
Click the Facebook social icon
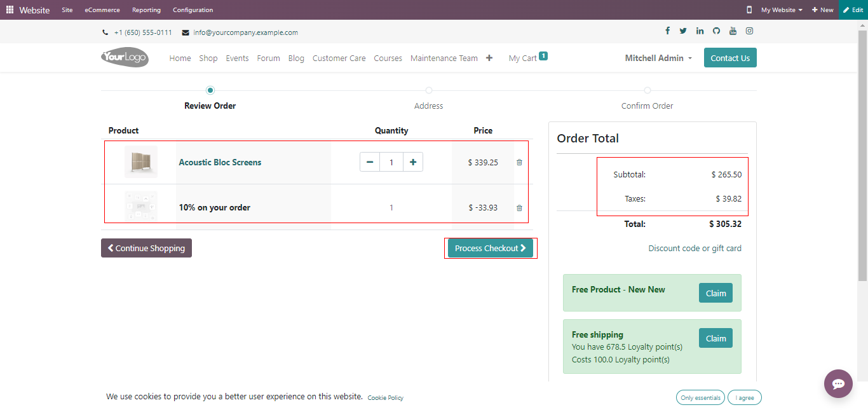(x=667, y=31)
